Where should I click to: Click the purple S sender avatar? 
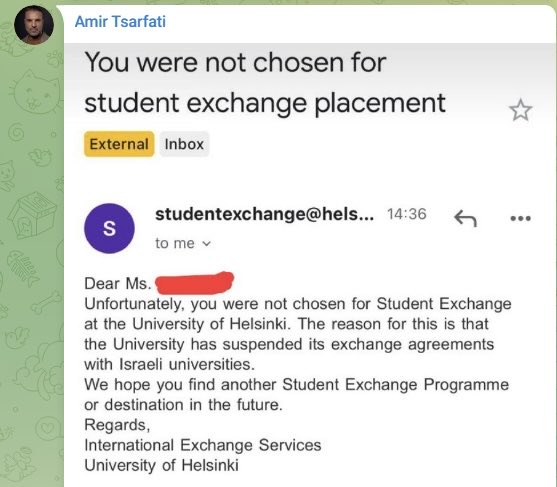pyautogui.click(x=109, y=228)
